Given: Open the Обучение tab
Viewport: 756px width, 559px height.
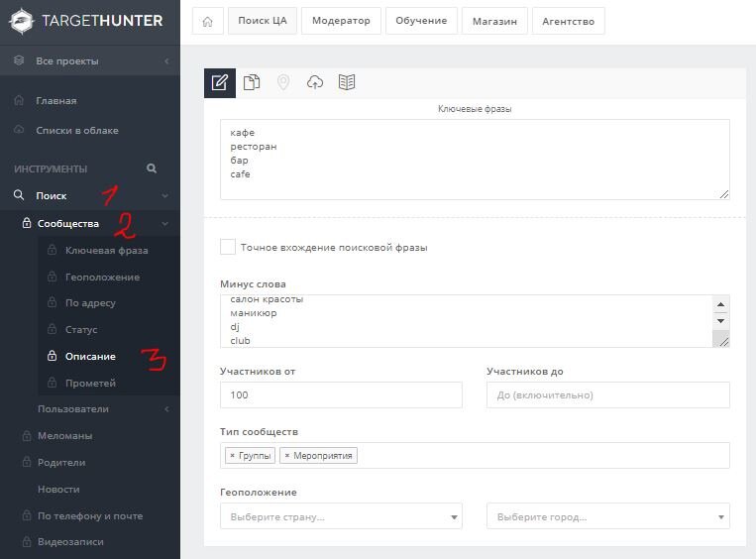Looking at the screenshot, I should pyautogui.click(x=421, y=21).
